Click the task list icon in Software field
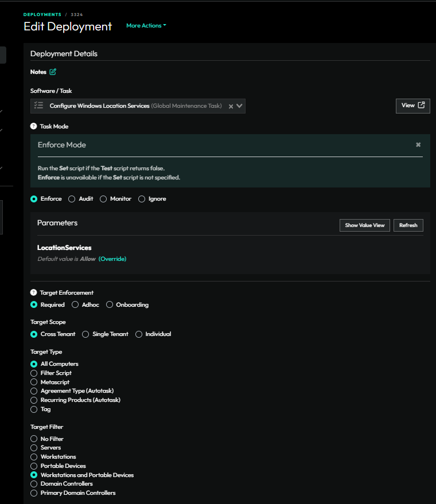The height and width of the screenshot is (504, 436). pos(39,106)
